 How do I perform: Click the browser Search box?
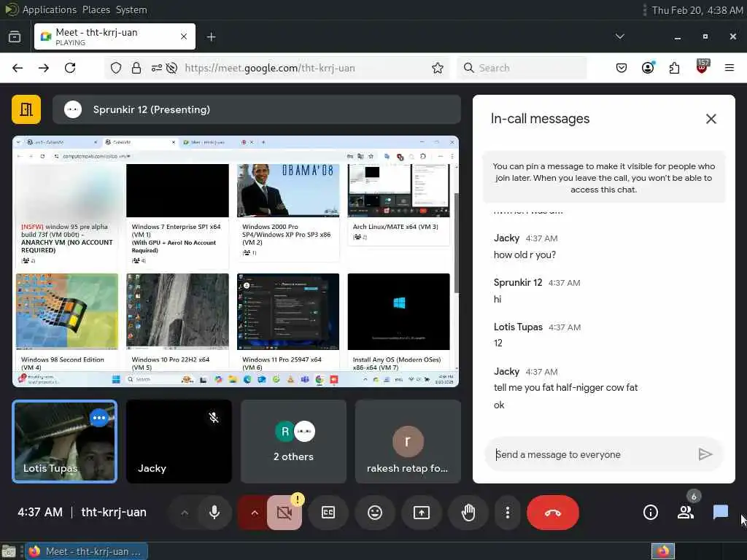[522, 68]
